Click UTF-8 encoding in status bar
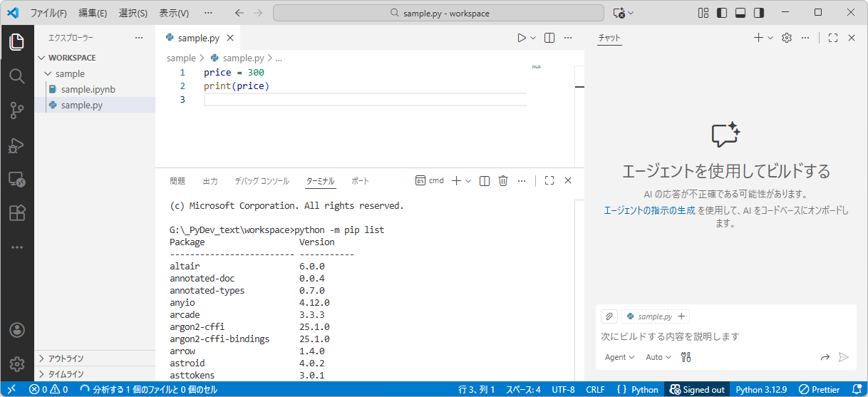This screenshot has width=868, height=397. coord(563,389)
